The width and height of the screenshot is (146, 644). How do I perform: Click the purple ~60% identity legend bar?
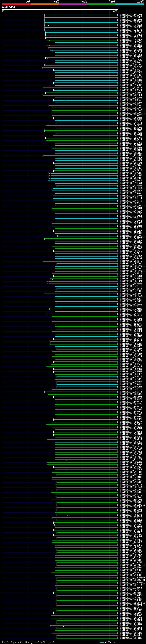tap(73, 4)
